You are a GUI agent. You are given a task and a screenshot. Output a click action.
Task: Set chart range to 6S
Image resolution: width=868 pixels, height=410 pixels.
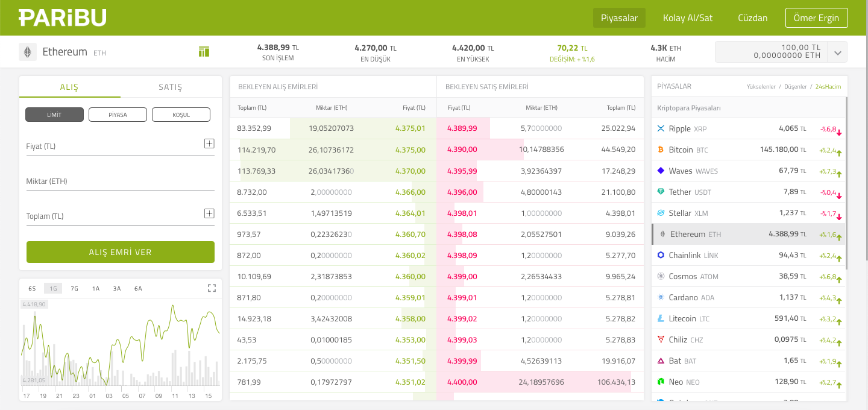pyautogui.click(x=32, y=288)
